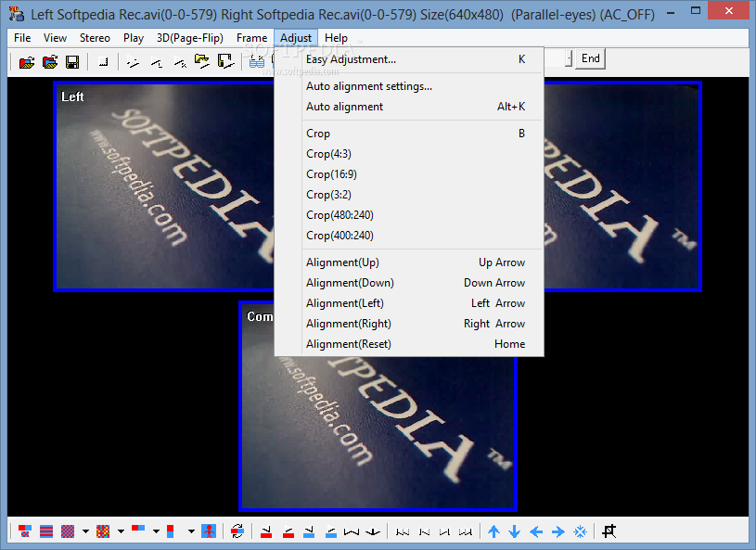Viewport: 756px width, 550px height.
Task: Click the blue L R glasses icon
Action: [x=257, y=62]
